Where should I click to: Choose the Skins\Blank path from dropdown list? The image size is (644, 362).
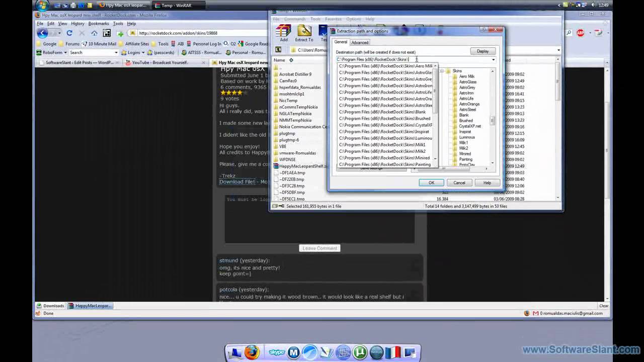point(385,112)
